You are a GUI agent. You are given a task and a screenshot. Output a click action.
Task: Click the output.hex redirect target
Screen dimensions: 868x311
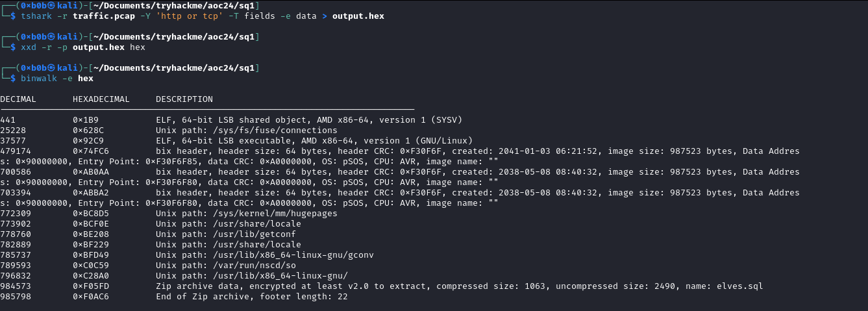tap(358, 16)
